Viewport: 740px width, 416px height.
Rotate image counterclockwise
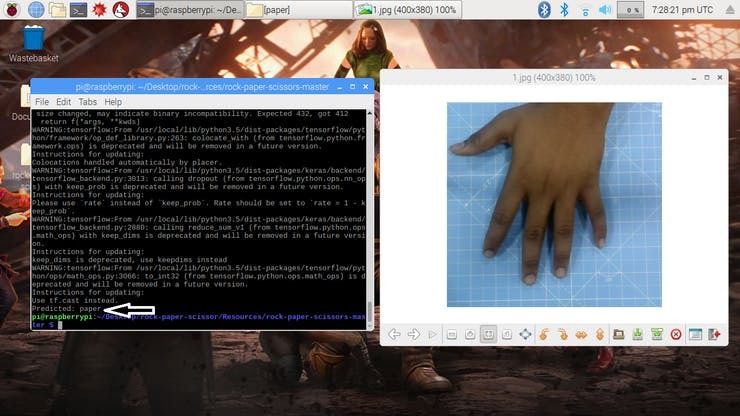pos(544,334)
